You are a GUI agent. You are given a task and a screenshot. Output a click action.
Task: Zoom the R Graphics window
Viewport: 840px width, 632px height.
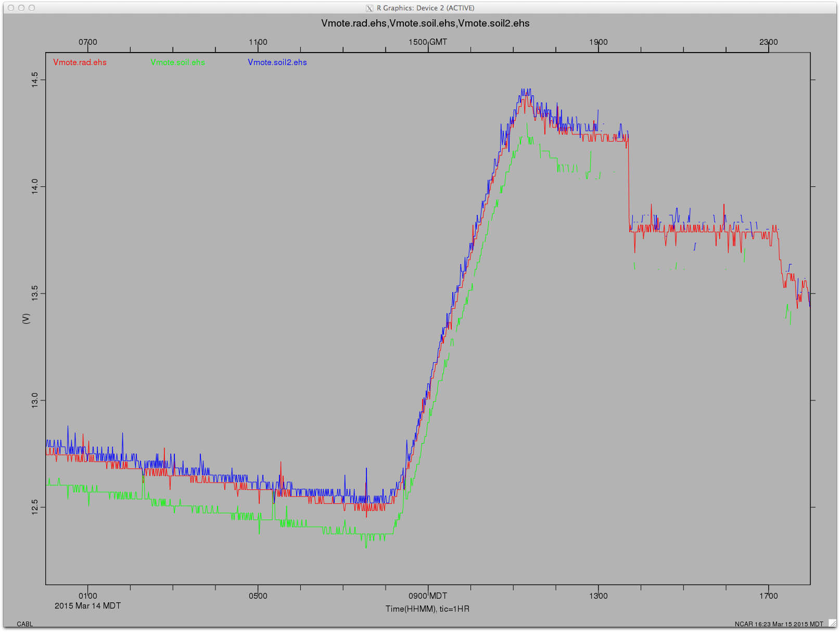click(x=32, y=8)
